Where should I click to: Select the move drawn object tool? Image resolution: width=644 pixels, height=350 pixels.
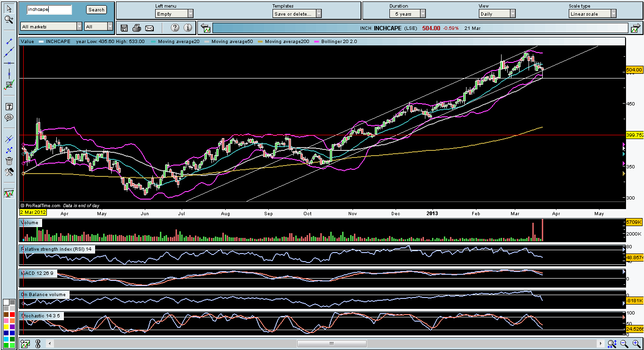(x=9, y=150)
